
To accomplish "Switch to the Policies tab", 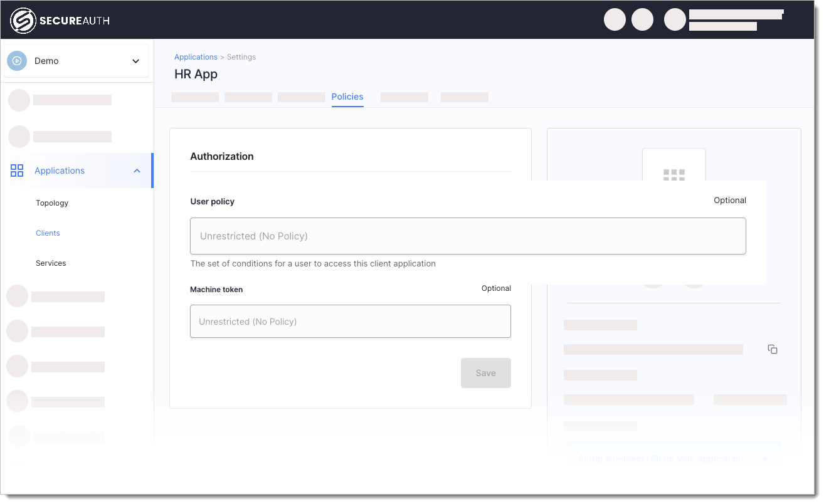I will click(x=347, y=97).
